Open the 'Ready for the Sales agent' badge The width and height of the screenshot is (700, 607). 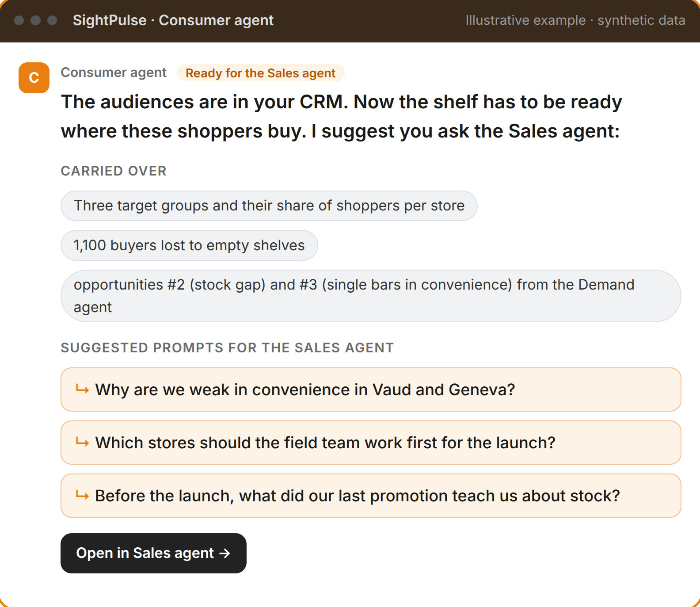pyautogui.click(x=260, y=73)
